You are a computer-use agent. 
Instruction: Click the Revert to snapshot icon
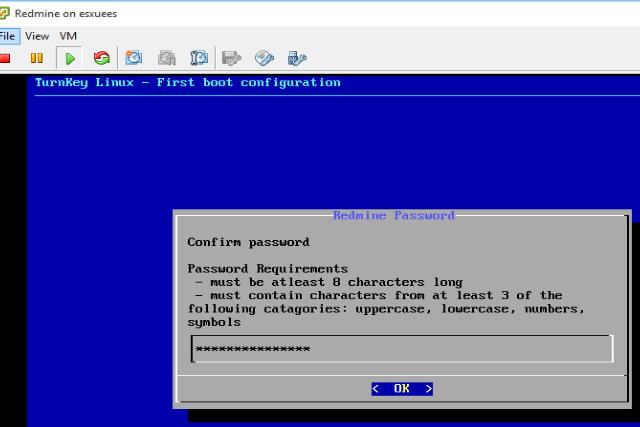coord(167,58)
